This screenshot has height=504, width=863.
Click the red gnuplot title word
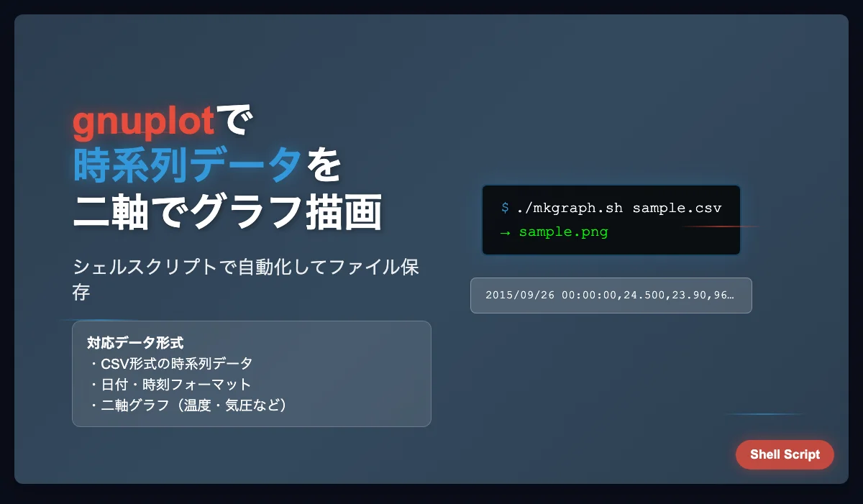[x=144, y=122]
